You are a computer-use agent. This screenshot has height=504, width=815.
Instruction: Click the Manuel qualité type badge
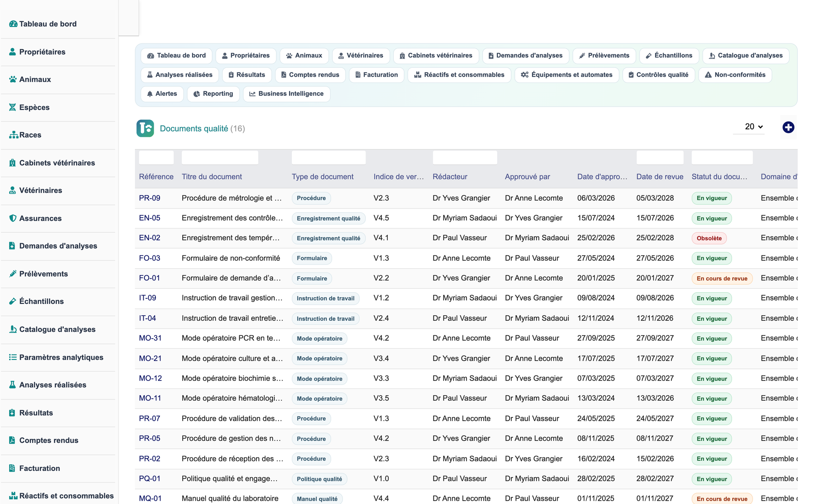(317, 499)
